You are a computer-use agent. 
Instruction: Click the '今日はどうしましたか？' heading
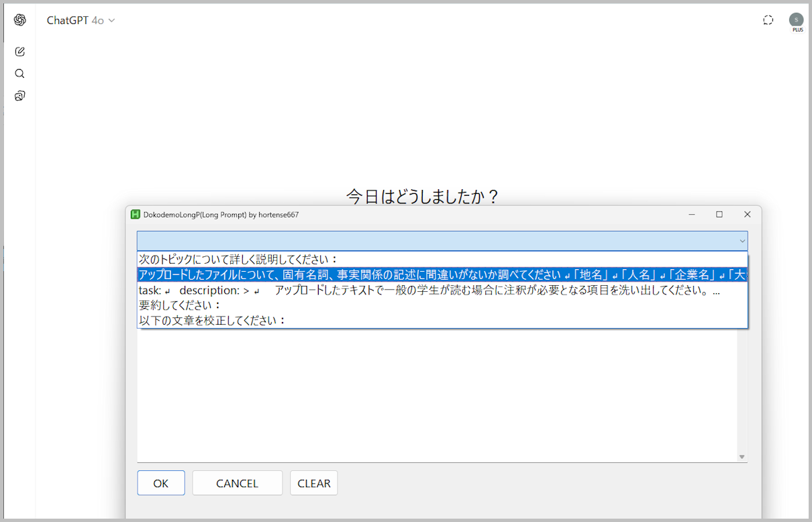tap(423, 196)
